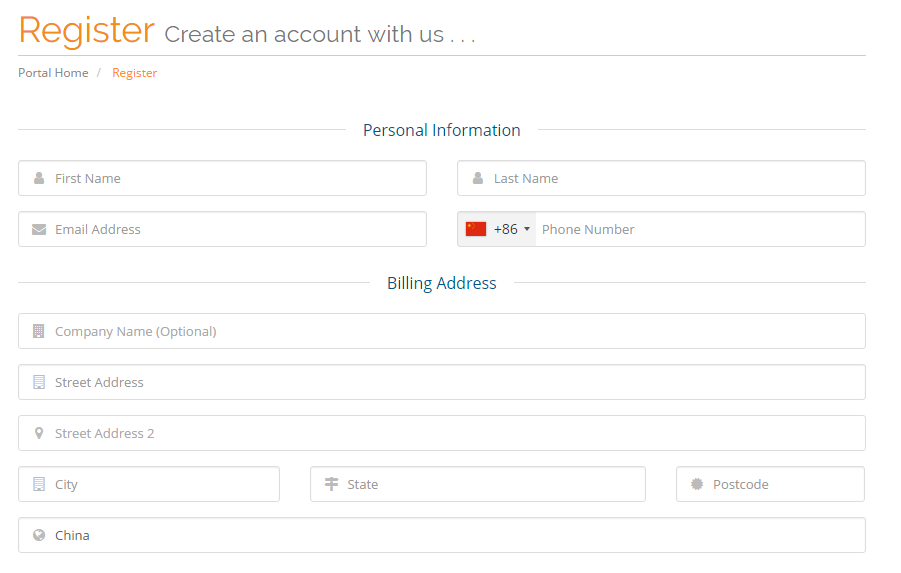901x573 pixels.
Task: Click the signpost icon in State field
Action: tap(332, 484)
